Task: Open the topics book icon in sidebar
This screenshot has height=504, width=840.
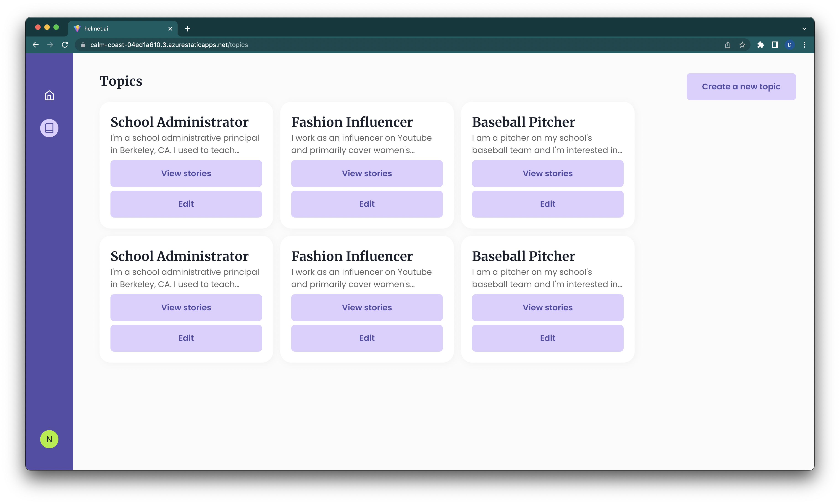Action: click(49, 128)
